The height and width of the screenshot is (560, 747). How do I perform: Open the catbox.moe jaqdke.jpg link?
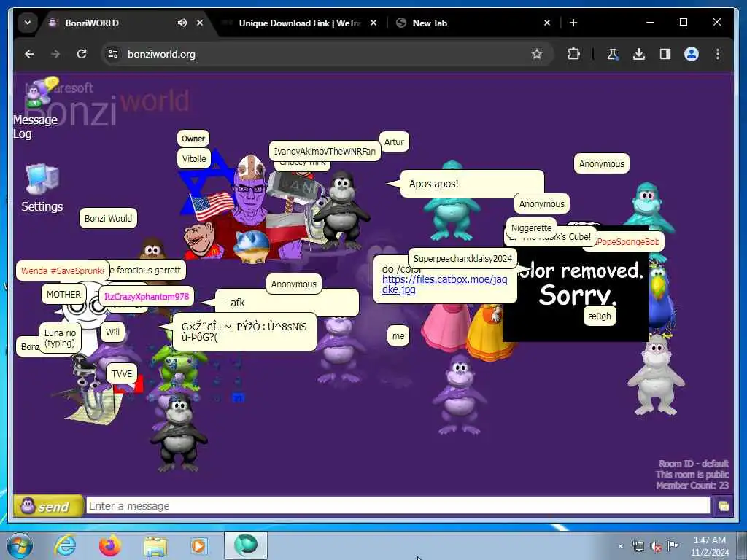444,284
